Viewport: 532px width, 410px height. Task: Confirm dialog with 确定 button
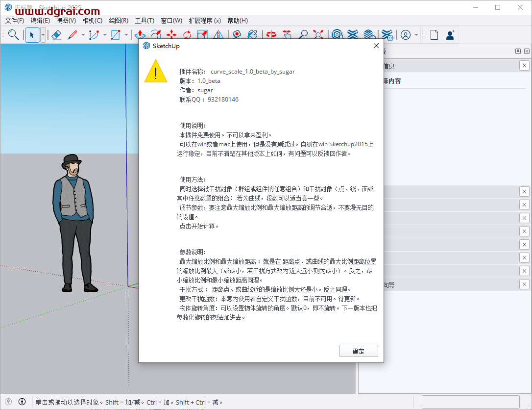click(x=358, y=351)
